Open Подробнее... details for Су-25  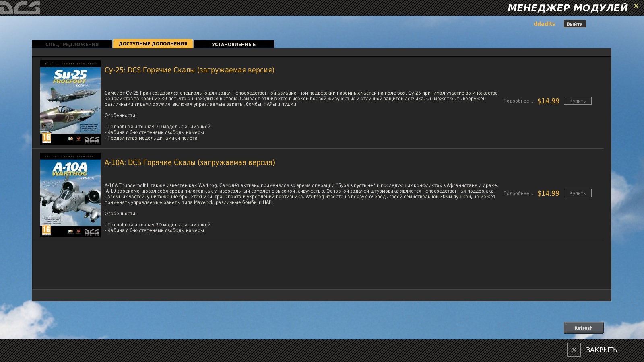518,101
